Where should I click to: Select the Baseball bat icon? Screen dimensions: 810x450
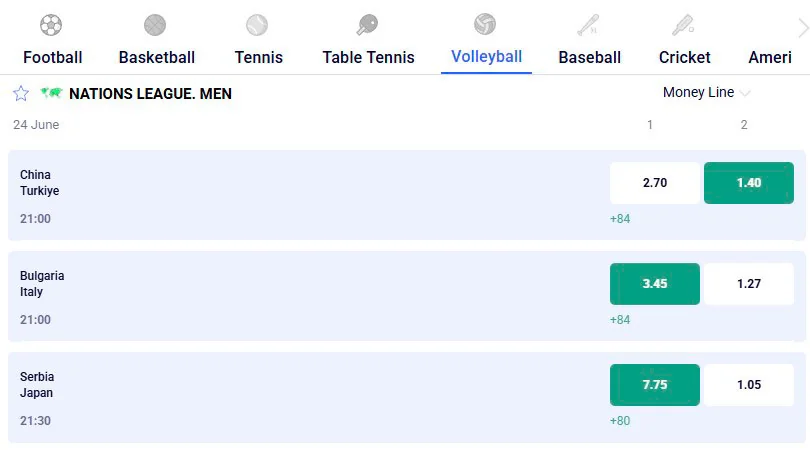click(588, 25)
